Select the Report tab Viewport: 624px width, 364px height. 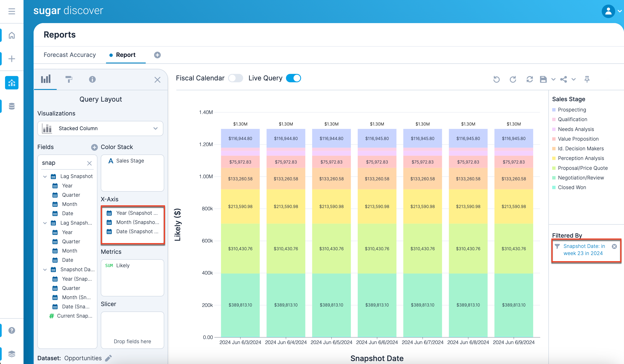point(126,55)
